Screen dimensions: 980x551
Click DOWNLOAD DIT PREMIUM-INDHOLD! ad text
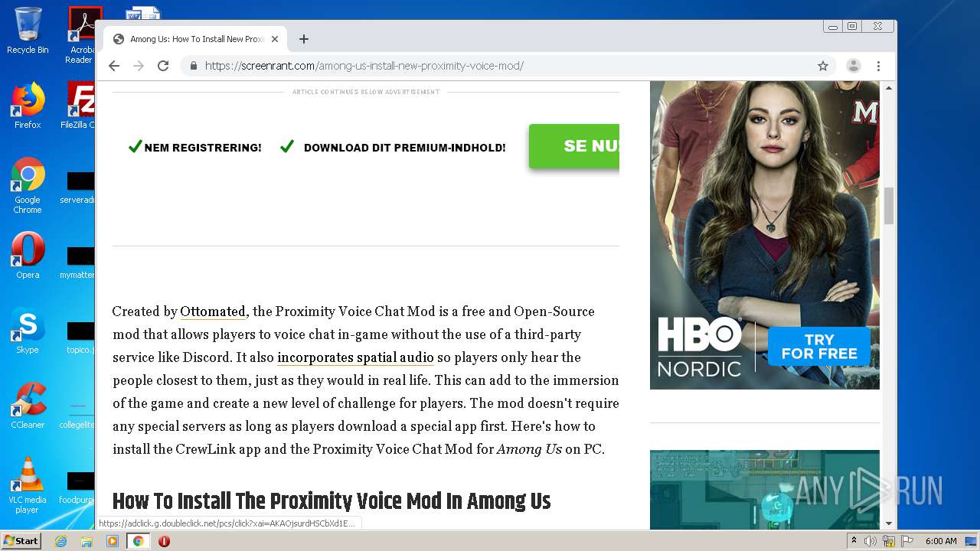point(405,148)
